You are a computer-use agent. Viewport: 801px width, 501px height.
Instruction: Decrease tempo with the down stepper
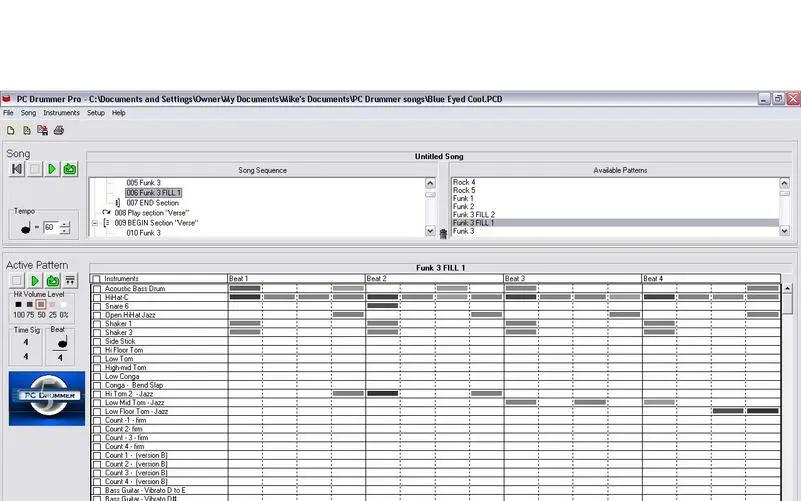coord(65,231)
